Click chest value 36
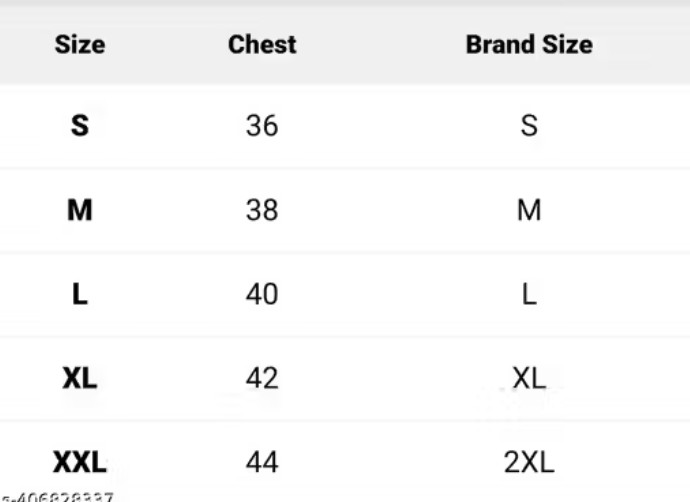 pos(262,126)
